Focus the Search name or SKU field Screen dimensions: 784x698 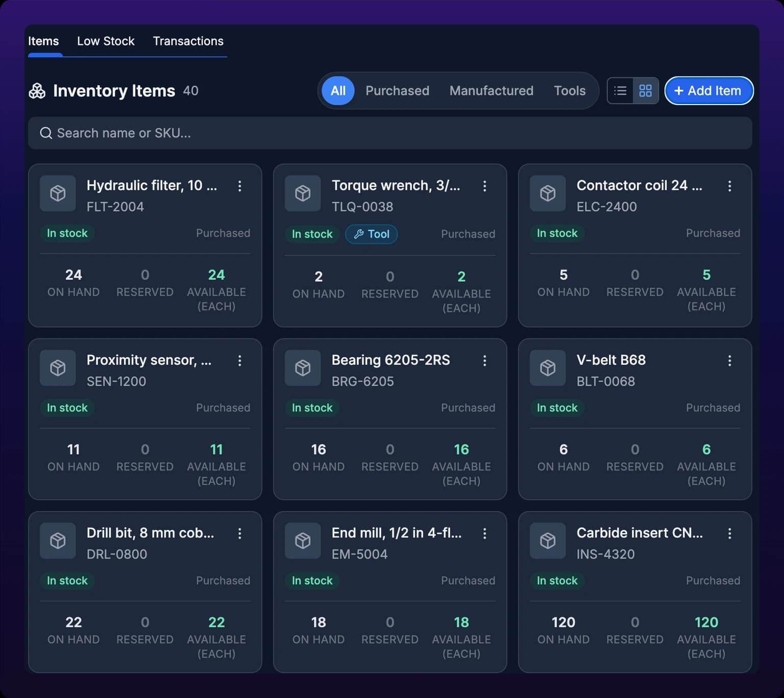[390, 133]
